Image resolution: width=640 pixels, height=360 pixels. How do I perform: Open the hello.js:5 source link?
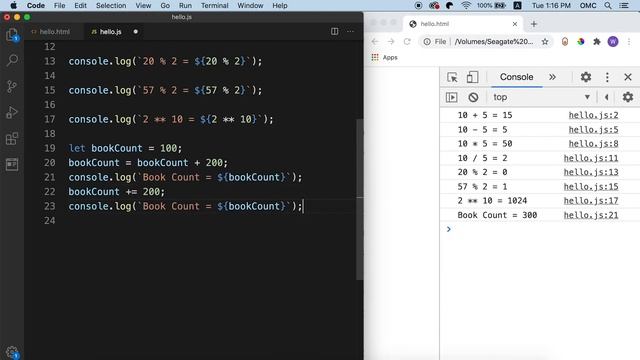coord(593,129)
